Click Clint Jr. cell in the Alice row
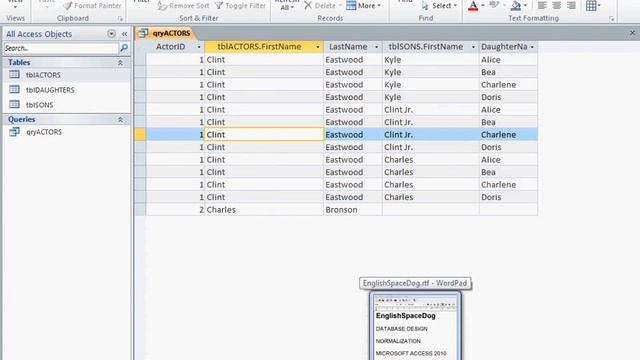 (431, 109)
